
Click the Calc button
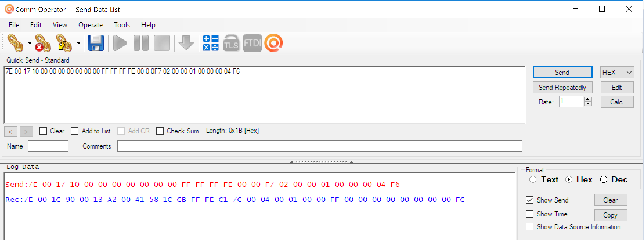[x=617, y=102]
